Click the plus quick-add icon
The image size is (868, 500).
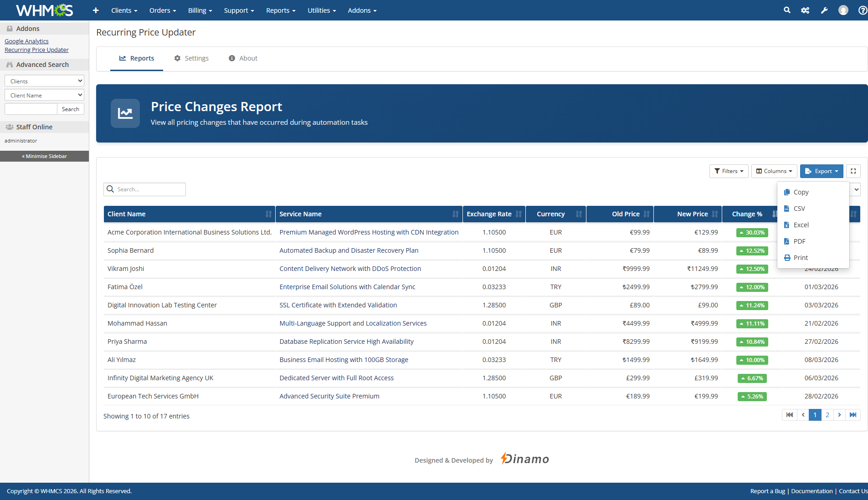pos(96,10)
